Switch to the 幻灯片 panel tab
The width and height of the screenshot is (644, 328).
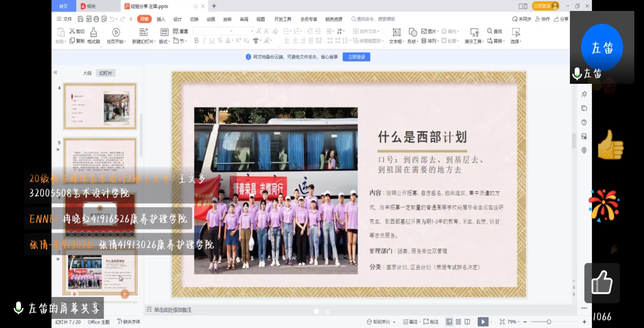tap(106, 73)
